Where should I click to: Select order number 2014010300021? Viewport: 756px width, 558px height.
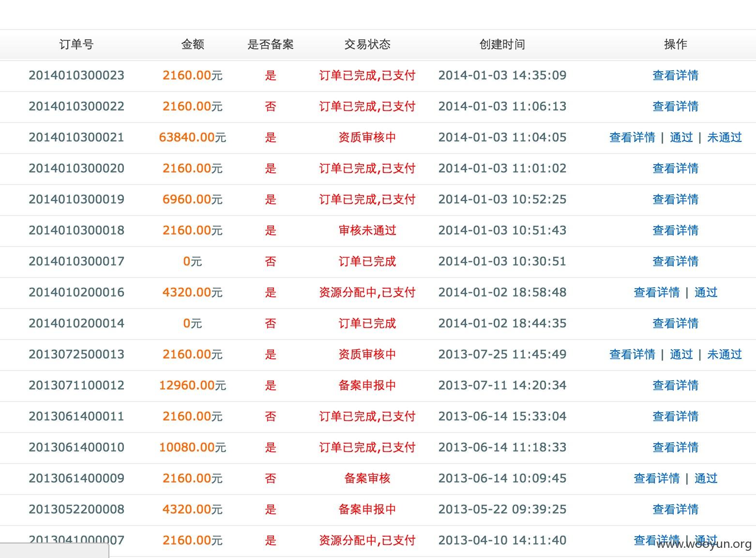tap(76, 138)
